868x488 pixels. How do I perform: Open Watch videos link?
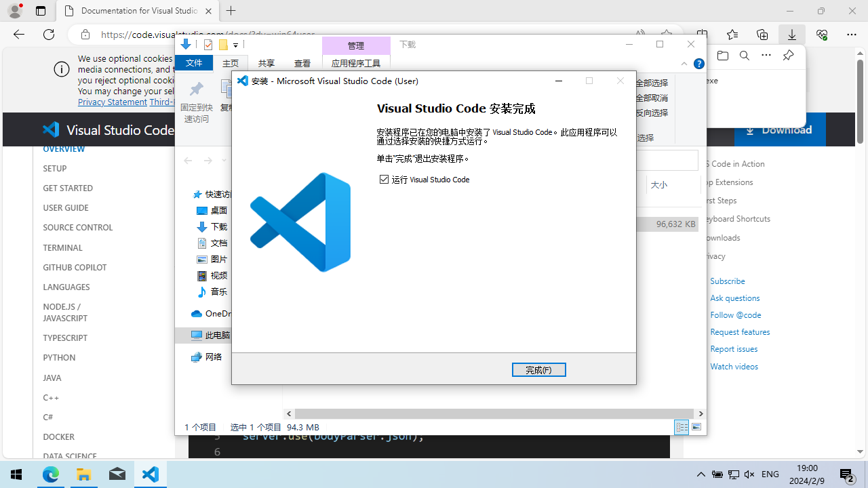click(x=734, y=366)
